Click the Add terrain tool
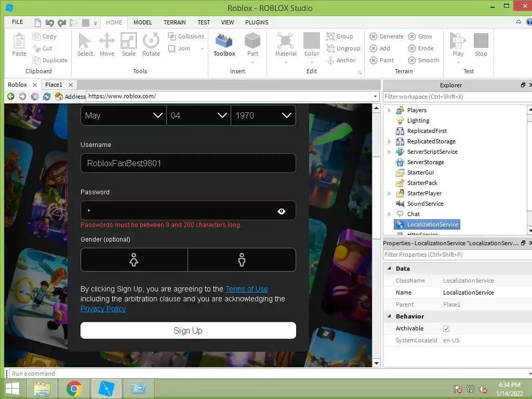Viewport: 532px width, 399px height. (x=380, y=48)
